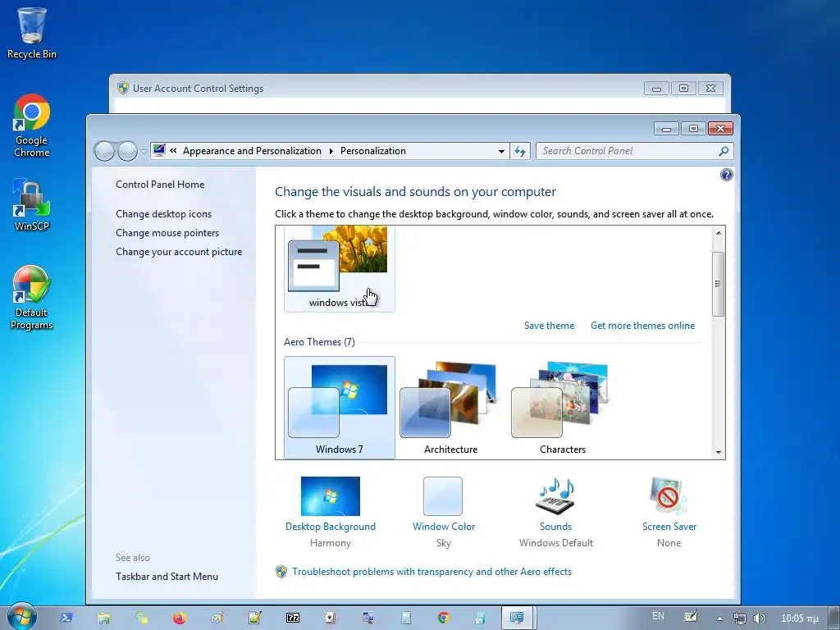Select the windows vista theme
This screenshot has height=630, width=840.
(x=340, y=268)
